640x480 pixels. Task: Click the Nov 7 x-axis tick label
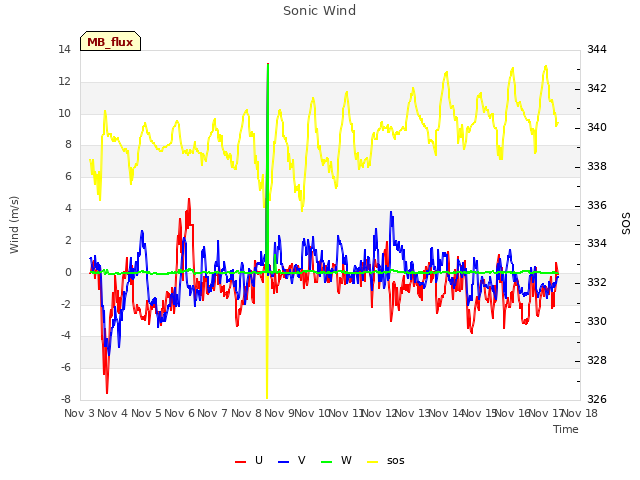click(213, 413)
